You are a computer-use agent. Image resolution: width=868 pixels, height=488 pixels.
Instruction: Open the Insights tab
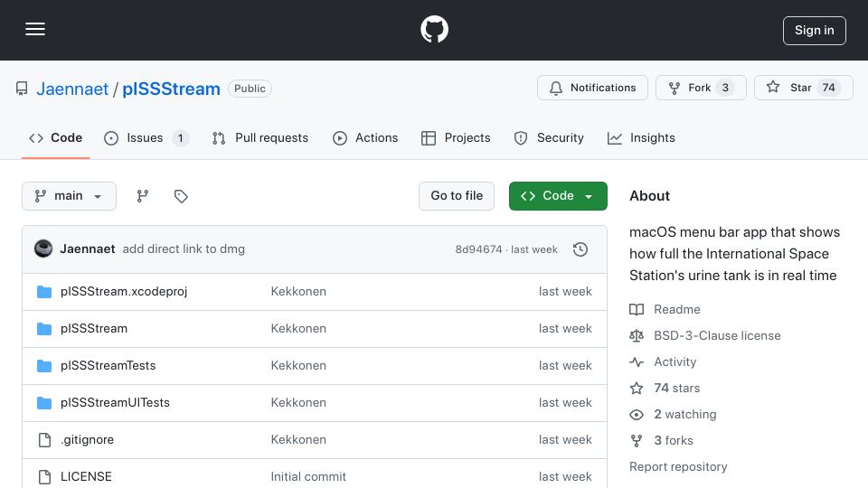(x=641, y=137)
